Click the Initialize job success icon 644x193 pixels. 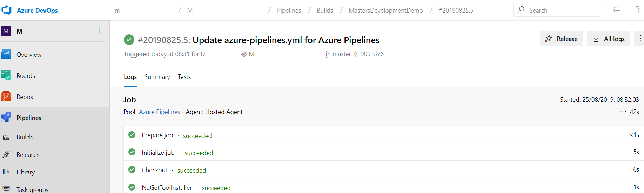(132, 152)
